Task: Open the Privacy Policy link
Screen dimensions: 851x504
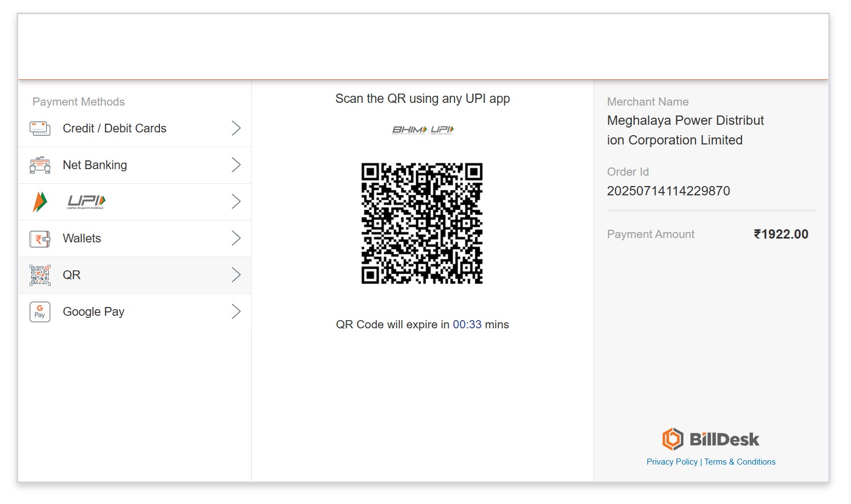Action: pos(672,462)
